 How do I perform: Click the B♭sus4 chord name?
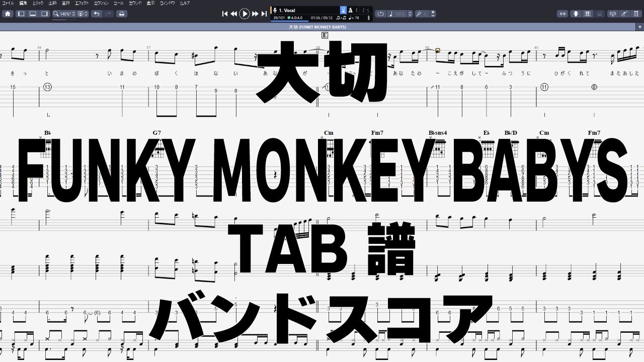(438, 133)
